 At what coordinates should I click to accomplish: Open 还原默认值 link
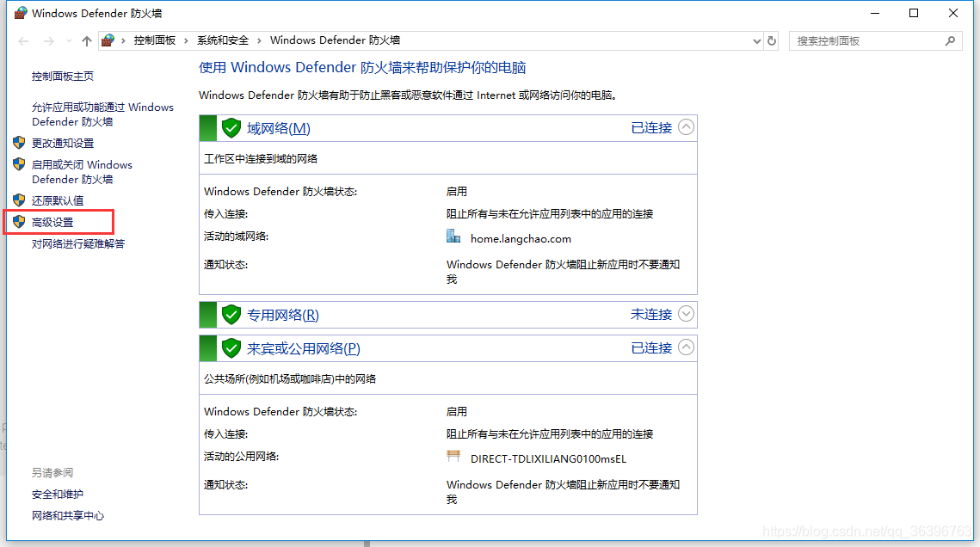click(x=58, y=200)
